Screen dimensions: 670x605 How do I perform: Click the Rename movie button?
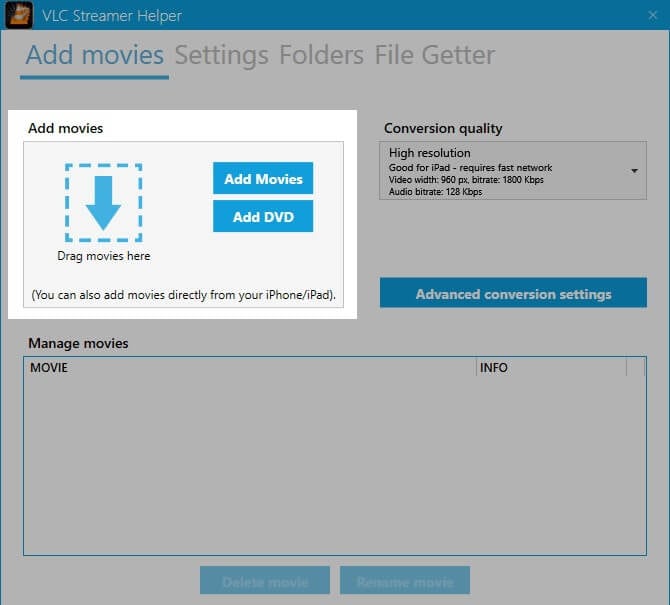click(404, 581)
